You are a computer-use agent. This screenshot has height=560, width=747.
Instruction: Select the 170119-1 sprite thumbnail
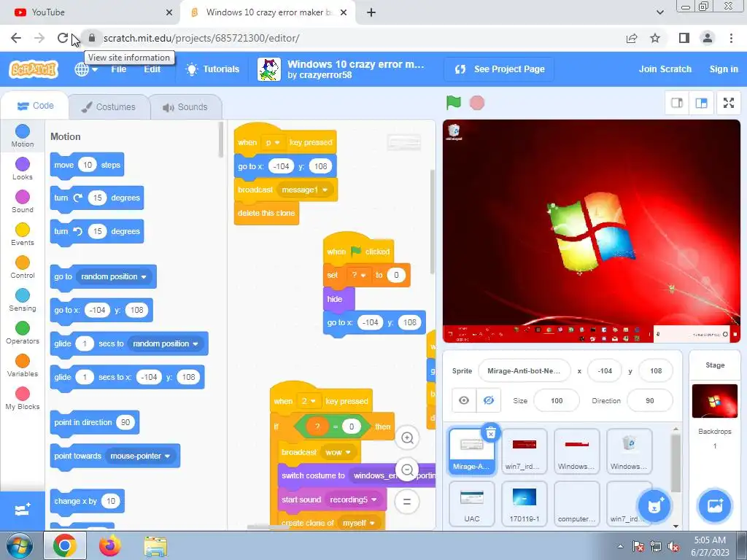coord(524,504)
